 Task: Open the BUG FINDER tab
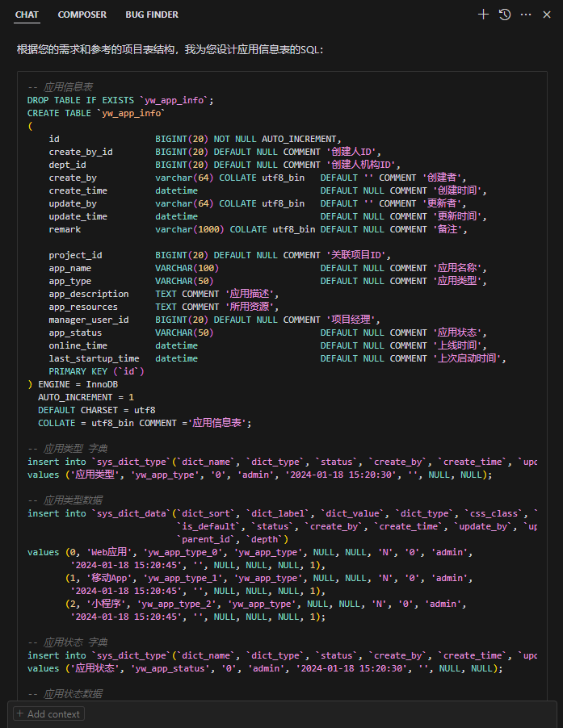point(152,15)
